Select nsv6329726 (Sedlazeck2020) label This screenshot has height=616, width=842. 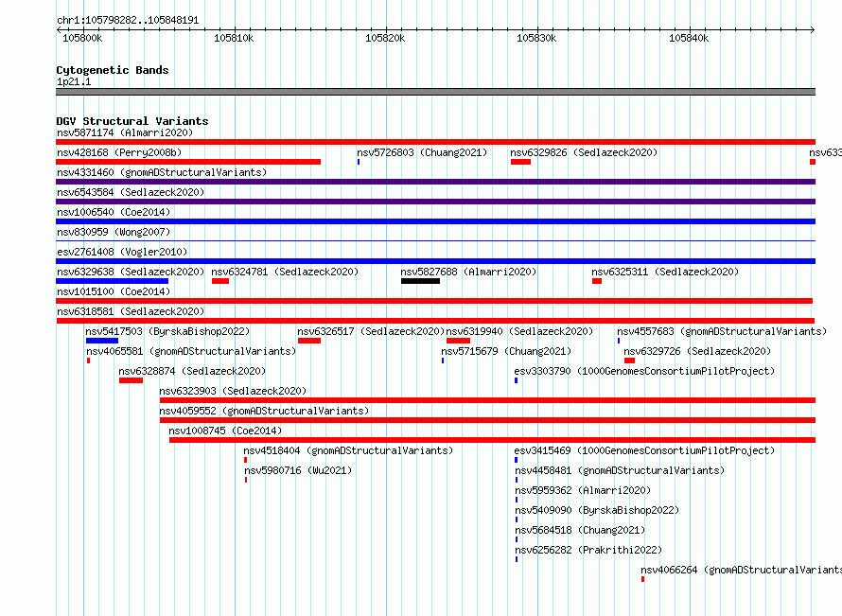point(697,351)
